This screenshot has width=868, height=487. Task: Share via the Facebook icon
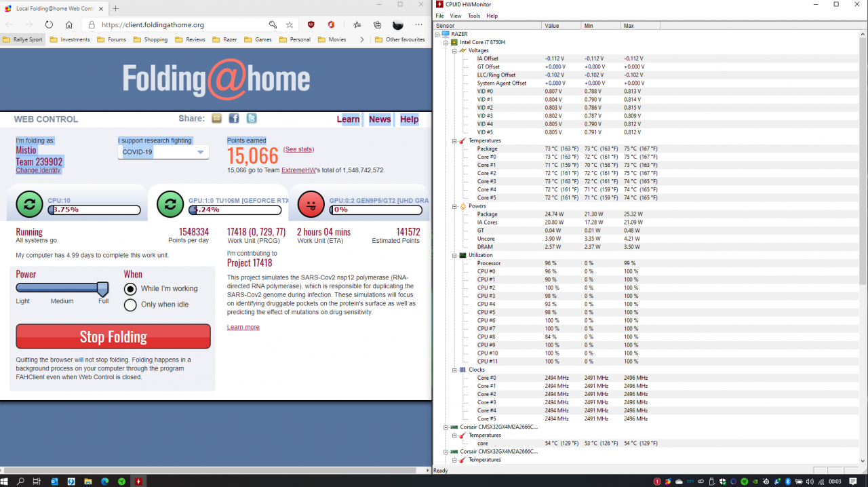pos(233,119)
